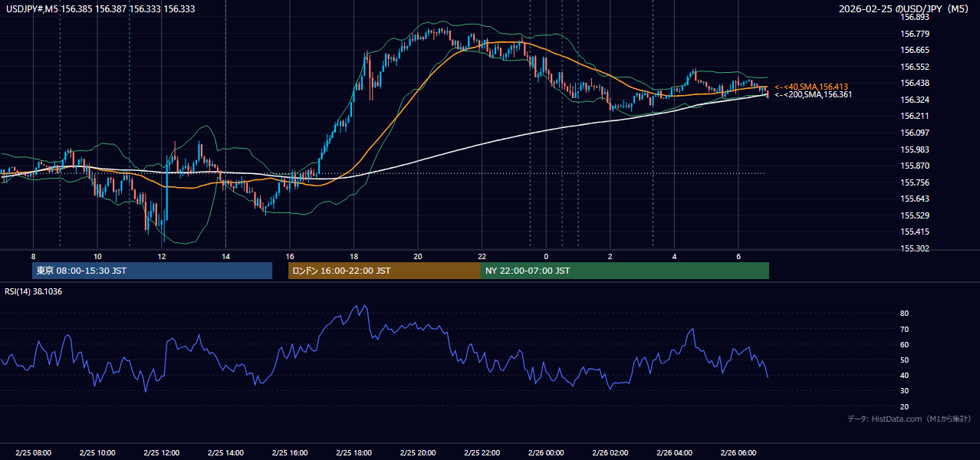Click the 200 SMA 156.361 label
Image resolution: width=980 pixels, height=460 pixels.
point(813,95)
